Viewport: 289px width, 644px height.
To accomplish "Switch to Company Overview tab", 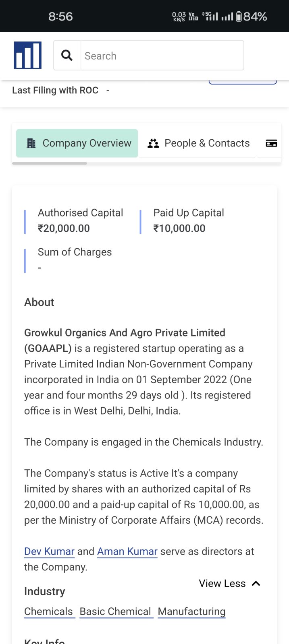I will (x=77, y=143).
